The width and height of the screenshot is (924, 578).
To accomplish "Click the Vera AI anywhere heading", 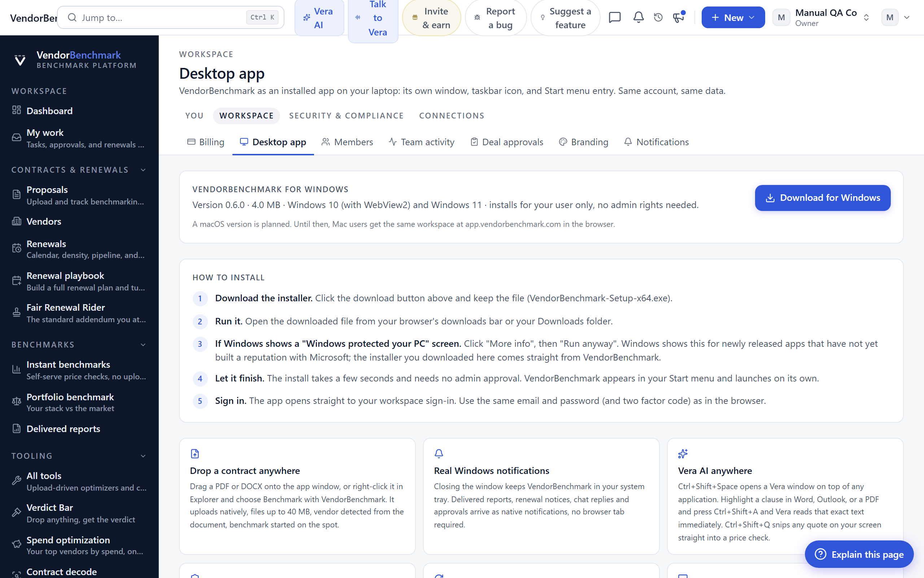I will pos(715,471).
